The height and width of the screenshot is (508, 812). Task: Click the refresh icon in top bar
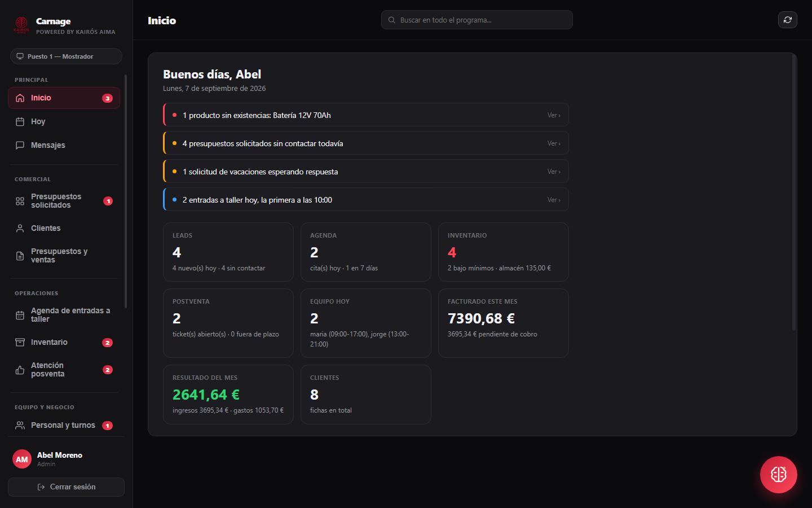pyautogui.click(x=788, y=20)
